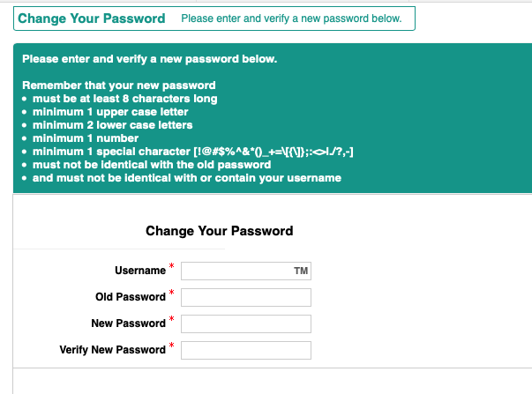Click the Old Password label
Image resolution: width=532 pixels, height=394 pixels.
[x=130, y=297]
